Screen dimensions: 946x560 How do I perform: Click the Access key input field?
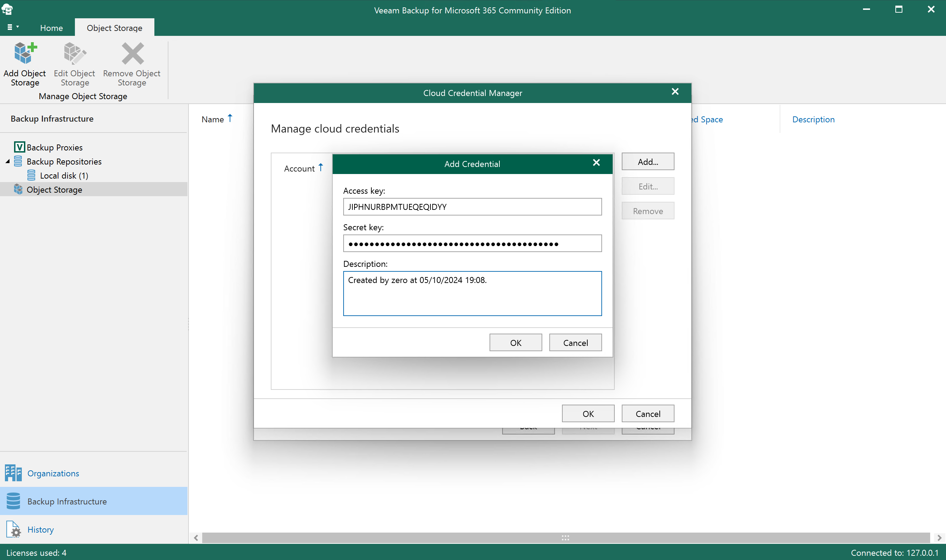[x=472, y=206]
